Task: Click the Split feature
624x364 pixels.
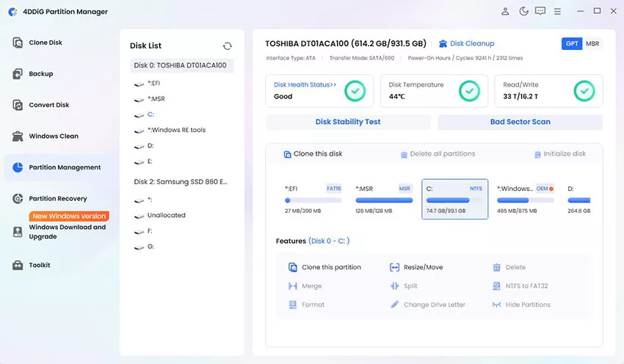Action: (x=403, y=286)
